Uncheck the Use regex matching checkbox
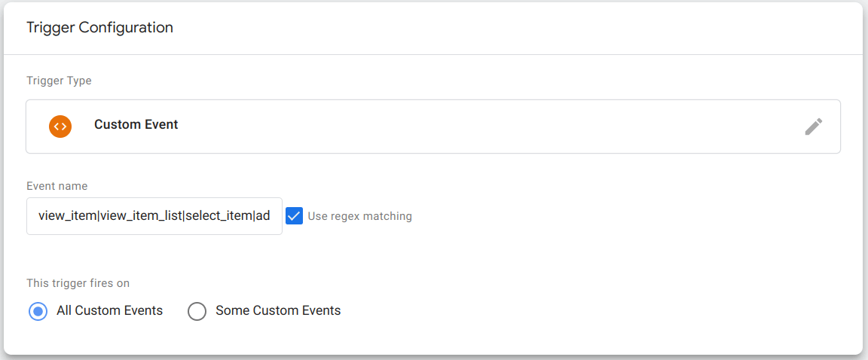 [294, 215]
